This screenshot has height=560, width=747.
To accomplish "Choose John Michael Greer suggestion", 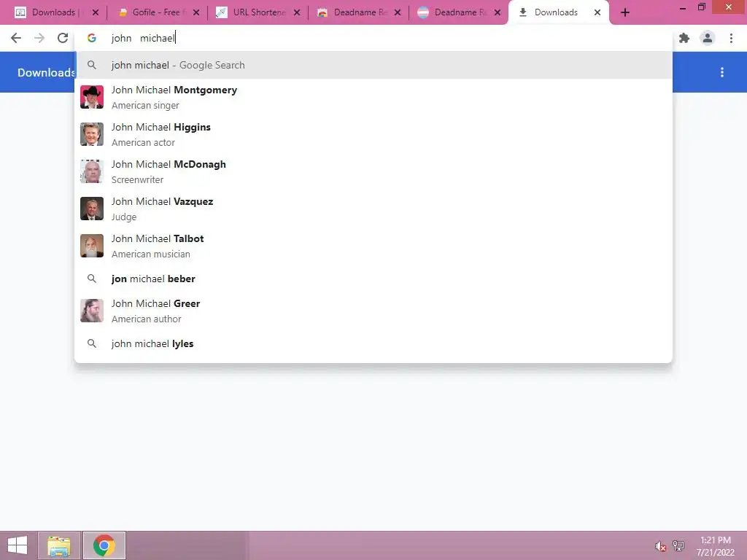I will pyautogui.click(x=373, y=311).
